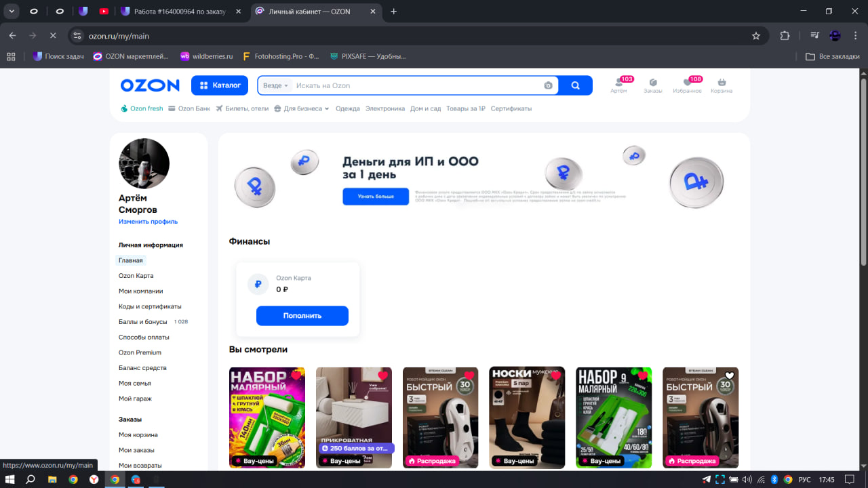Image resolution: width=868 pixels, height=488 pixels.
Task: Open the Дом и сад category
Action: coord(426,108)
